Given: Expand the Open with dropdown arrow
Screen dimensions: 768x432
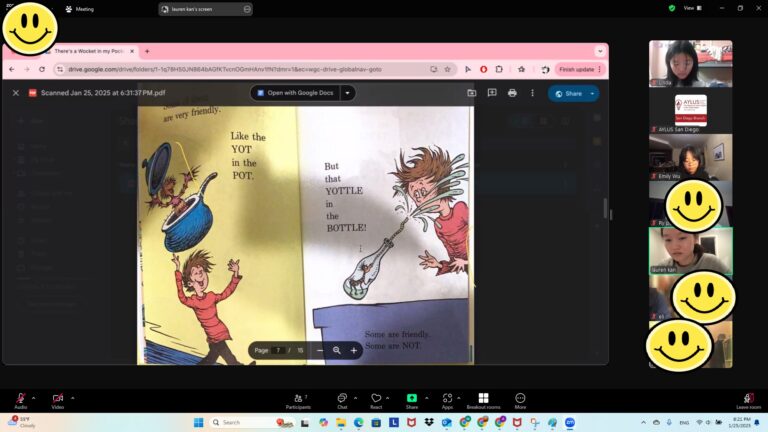Looking at the screenshot, I should coord(347,93).
